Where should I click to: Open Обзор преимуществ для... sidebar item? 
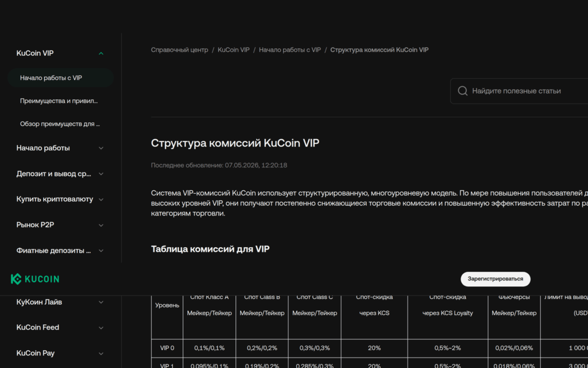tap(60, 124)
